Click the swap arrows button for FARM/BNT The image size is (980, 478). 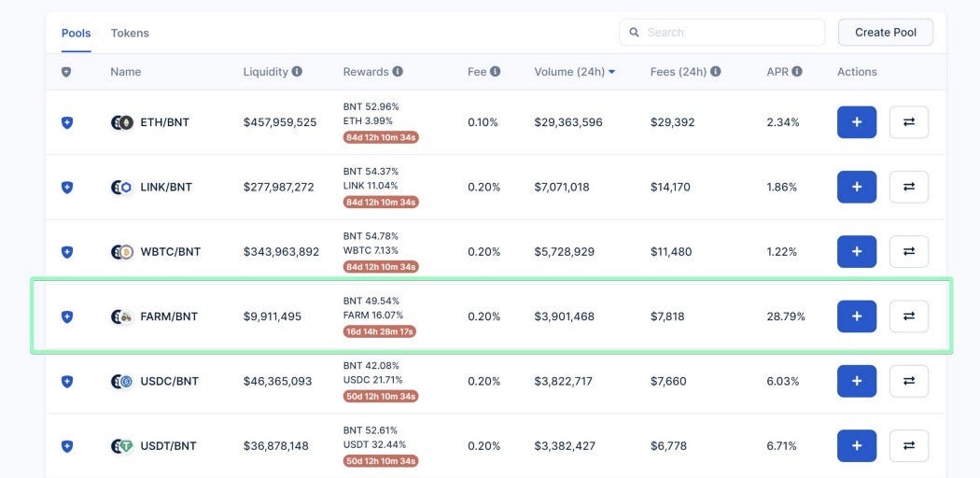[x=909, y=316]
